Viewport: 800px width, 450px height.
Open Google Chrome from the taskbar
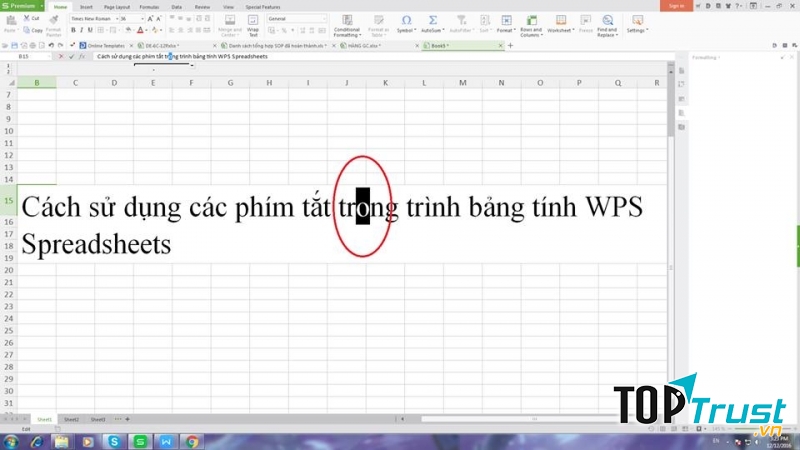click(x=192, y=442)
